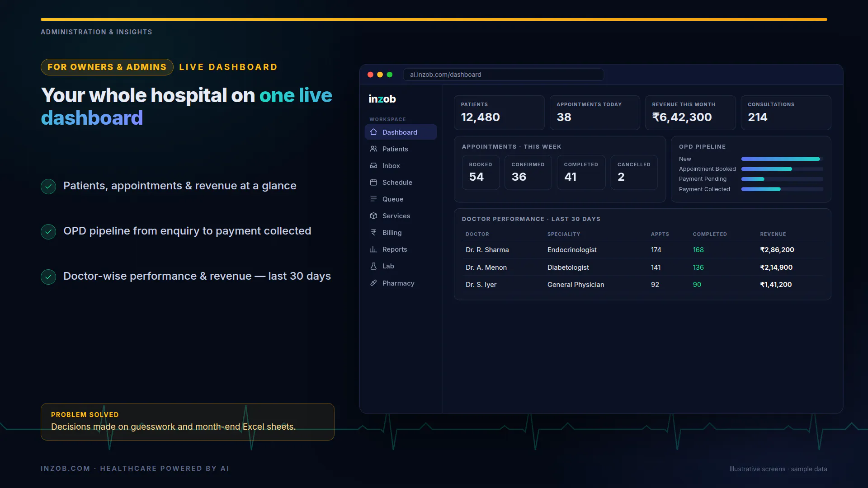
Task: Click the checkmark beside 'Patients, appointments & revenue'
Action: point(48,186)
